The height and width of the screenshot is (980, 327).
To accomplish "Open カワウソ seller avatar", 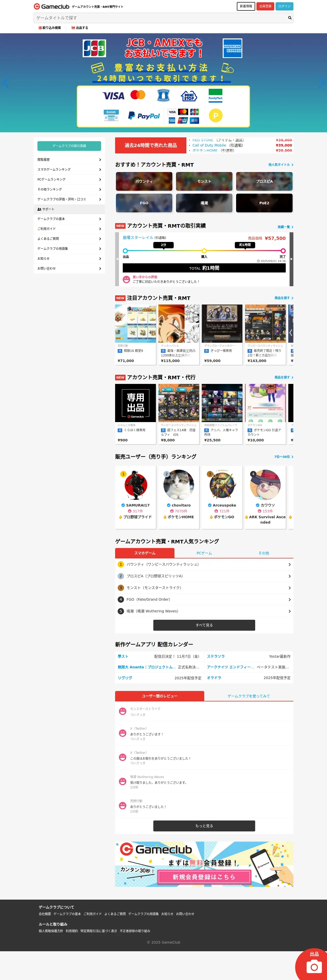I will [265, 485].
